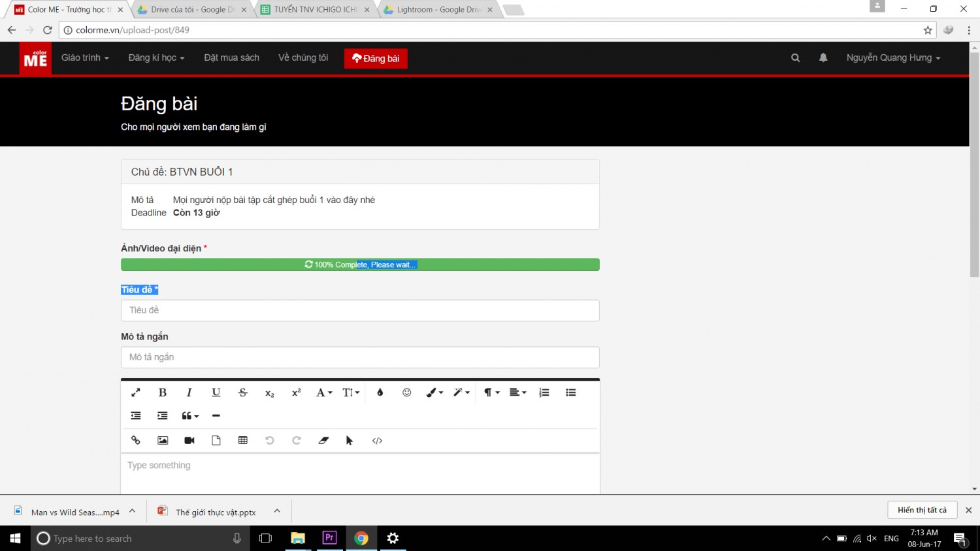Insert a horizontal line
The height and width of the screenshot is (551, 980).
point(216,416)
